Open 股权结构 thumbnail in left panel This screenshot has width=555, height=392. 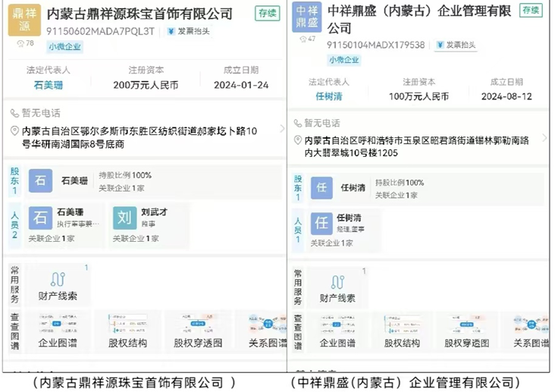click(127, 330)
